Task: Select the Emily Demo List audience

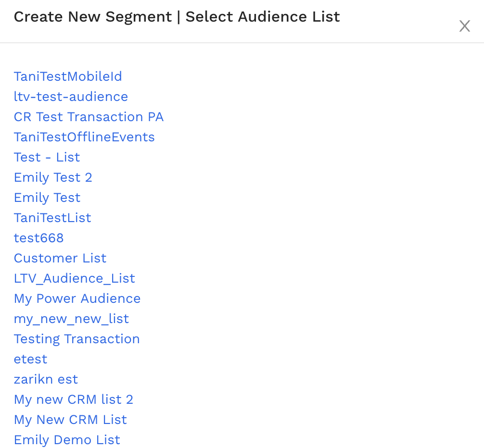Action: click(x=67, y=440)
